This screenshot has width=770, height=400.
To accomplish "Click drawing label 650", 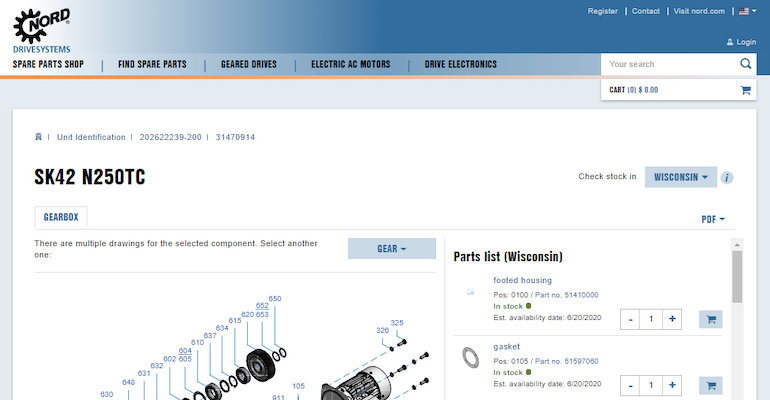I will click(x=275, y=298).
